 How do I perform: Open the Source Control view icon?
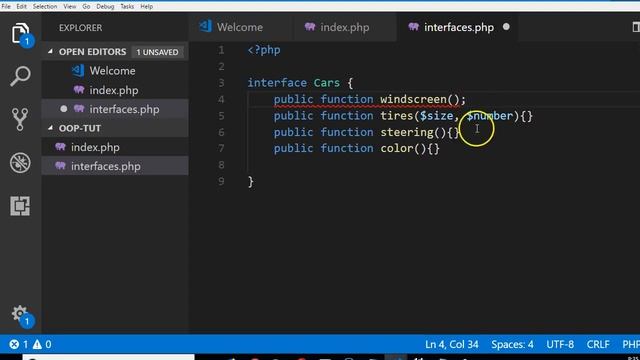(x=20, y=119)
